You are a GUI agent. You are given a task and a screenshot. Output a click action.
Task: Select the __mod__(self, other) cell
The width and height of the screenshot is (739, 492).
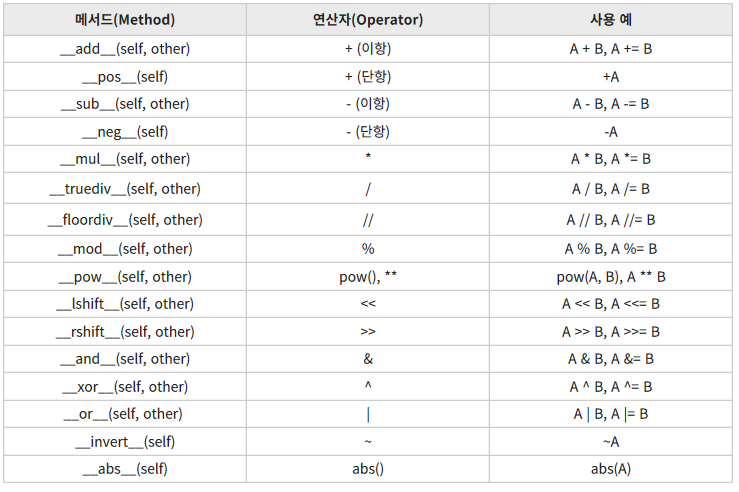tap(125, 249)
